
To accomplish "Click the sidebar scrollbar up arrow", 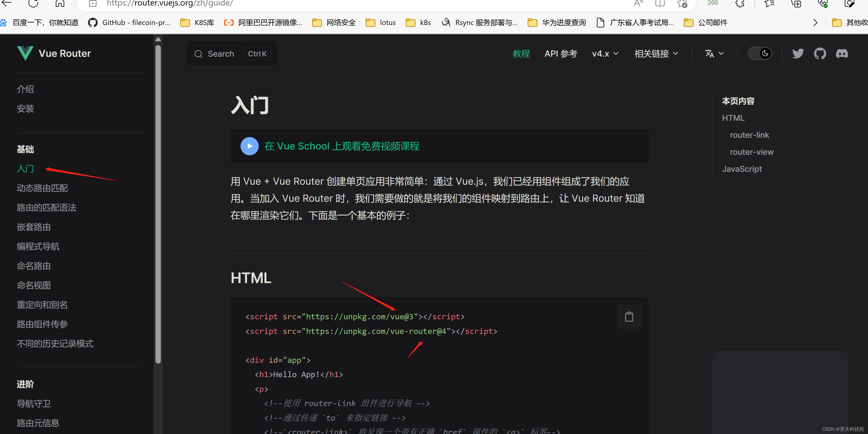I will tap(158, 39).
